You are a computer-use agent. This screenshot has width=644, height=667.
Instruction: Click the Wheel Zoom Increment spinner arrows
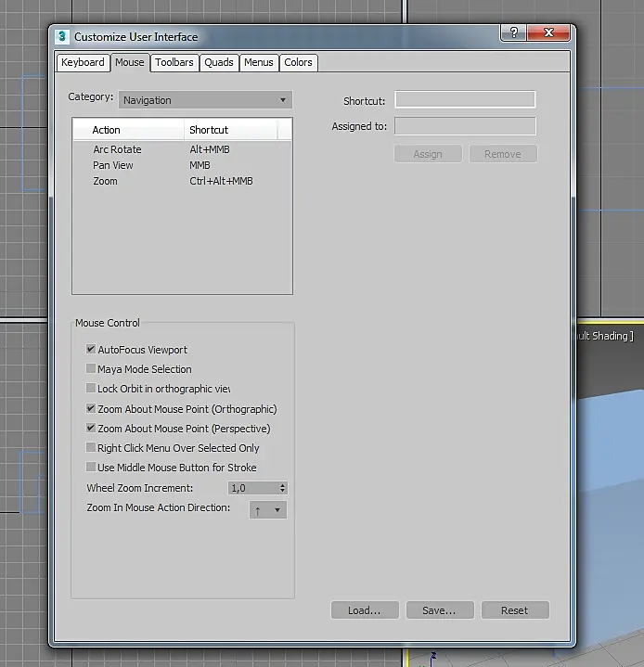click(283, 488)
